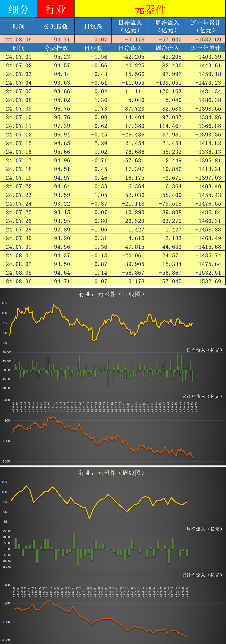Select the 日净流入（亿元） header cell

click(x=130, y=26)
